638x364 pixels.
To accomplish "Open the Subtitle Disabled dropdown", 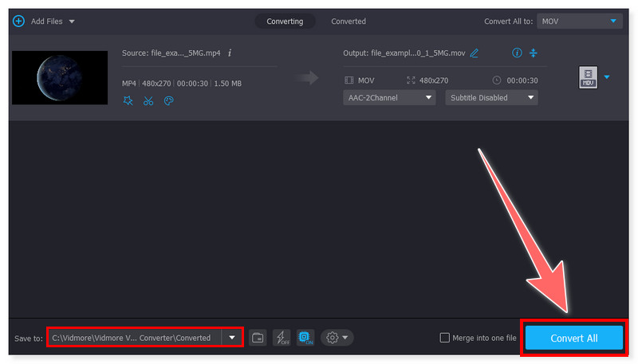I will coord(491,98).
